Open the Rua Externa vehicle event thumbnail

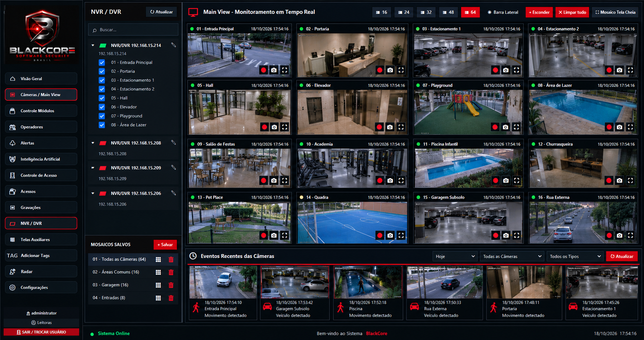[x=445, y=282]
